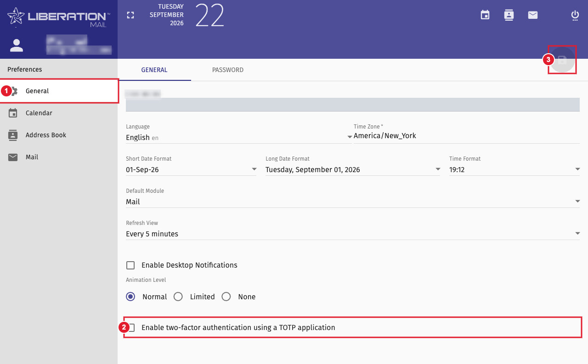Expand the Short Date Format dropdown
Screen dimensions: 588x364
tap(191, 169)
